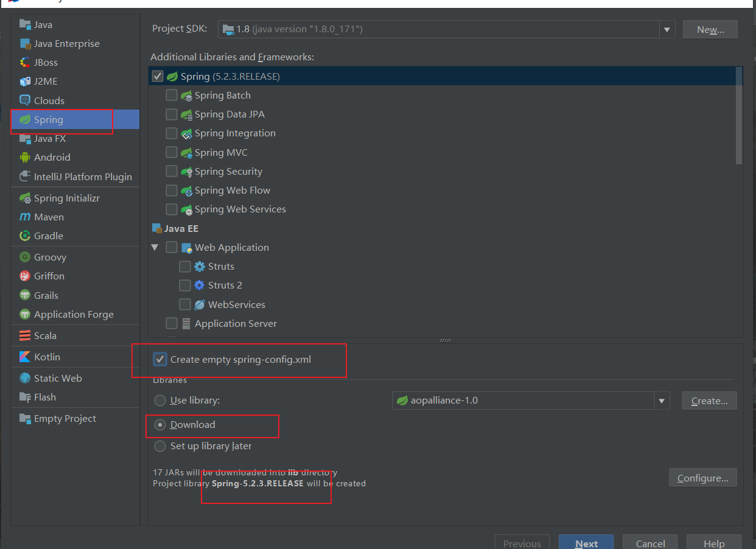
Task: Click the Cancel button
Action: tap(650, 542)
